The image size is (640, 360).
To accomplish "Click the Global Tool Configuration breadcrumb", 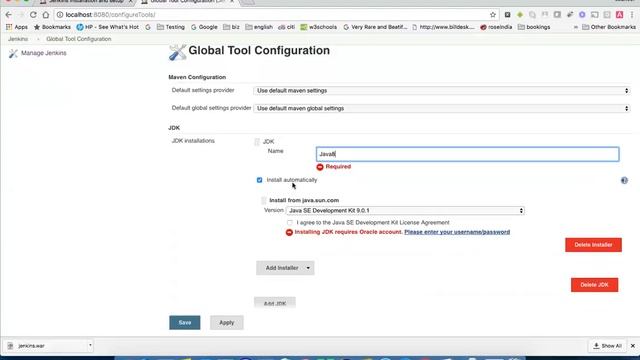I will 78,39.
